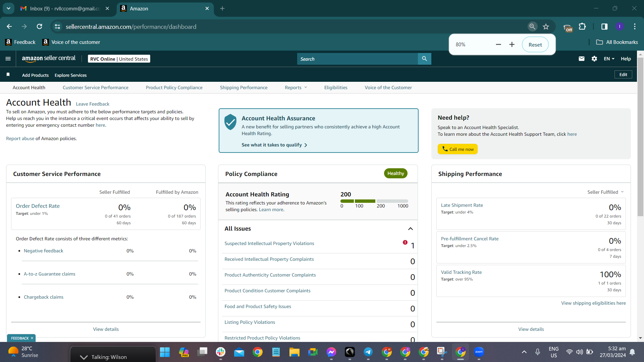Open the Windows Start menu
644x362 pixels.
[x=165, y=352]
